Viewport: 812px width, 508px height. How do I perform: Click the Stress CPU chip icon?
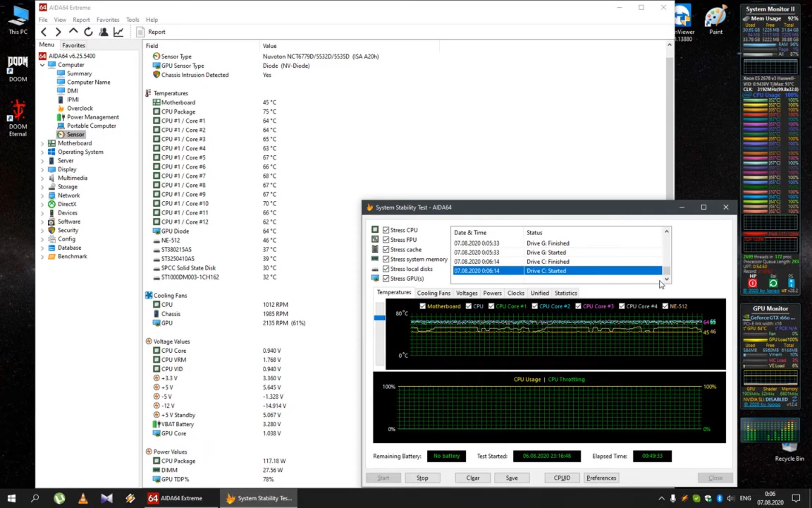[x=375, y=229]
